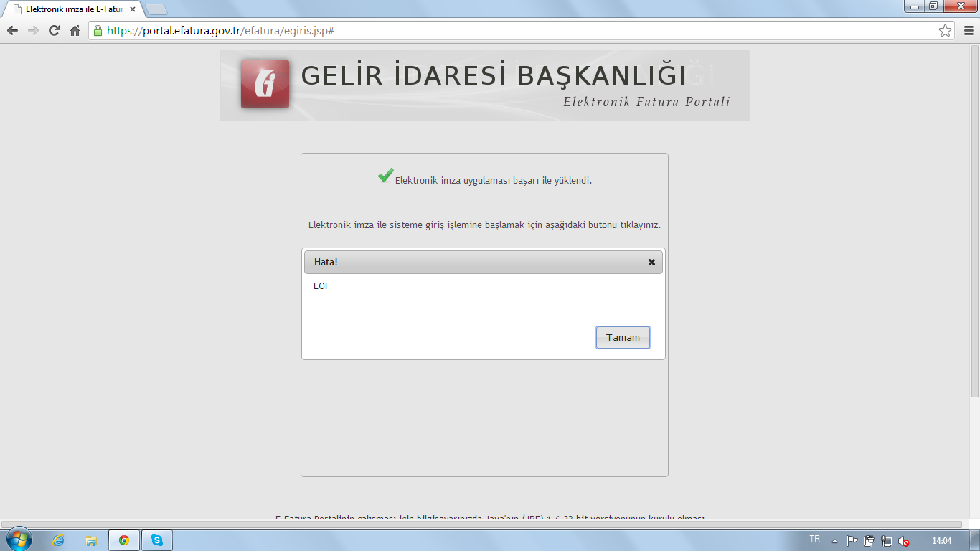Click the address bar URL field

click(521, 30)
